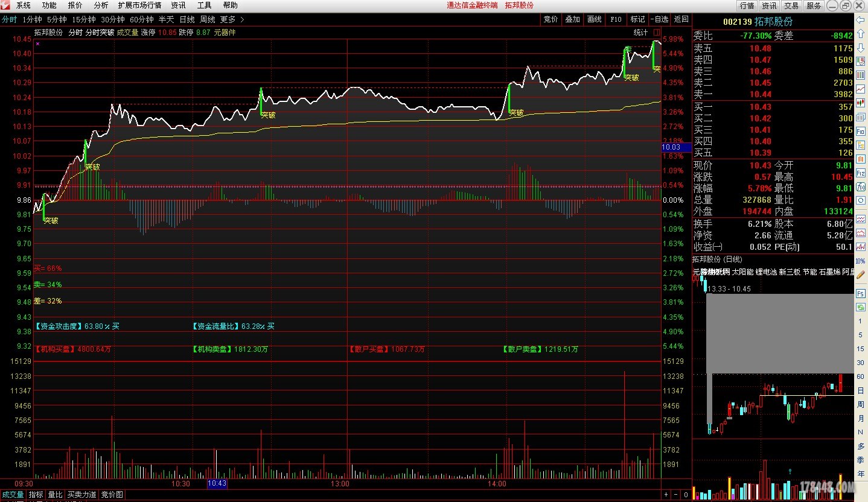Select the 日 daily period in sidebar
Screen dimensions: 868x502
(x=861, y=390)
